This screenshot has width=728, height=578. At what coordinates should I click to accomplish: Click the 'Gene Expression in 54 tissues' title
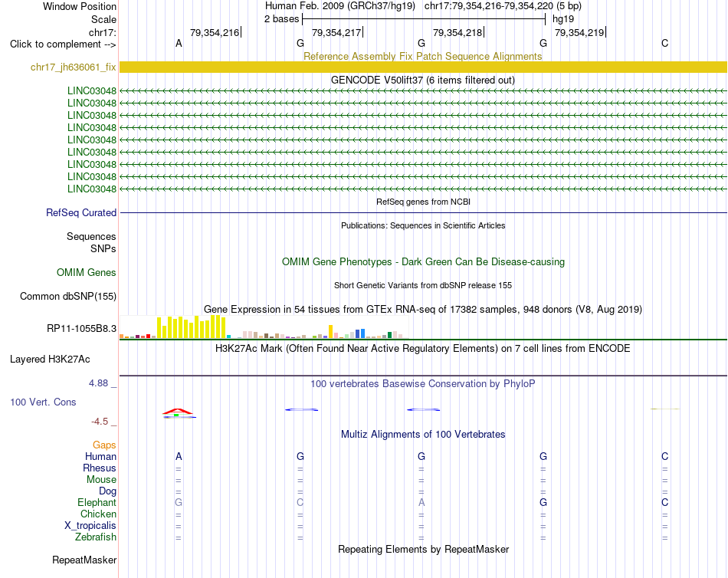(422, 309)
